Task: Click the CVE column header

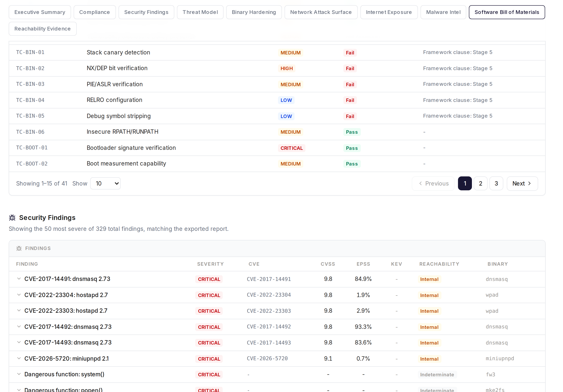Action: [254, 264]
